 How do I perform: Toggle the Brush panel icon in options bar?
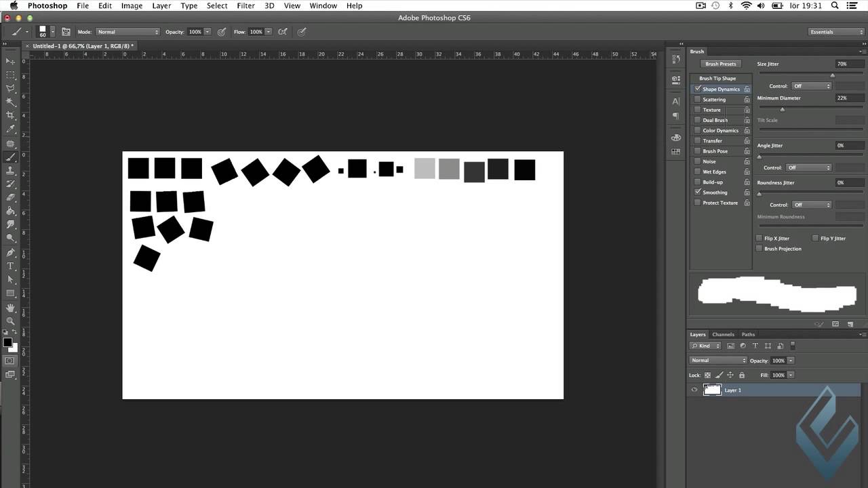pos(66,32)
